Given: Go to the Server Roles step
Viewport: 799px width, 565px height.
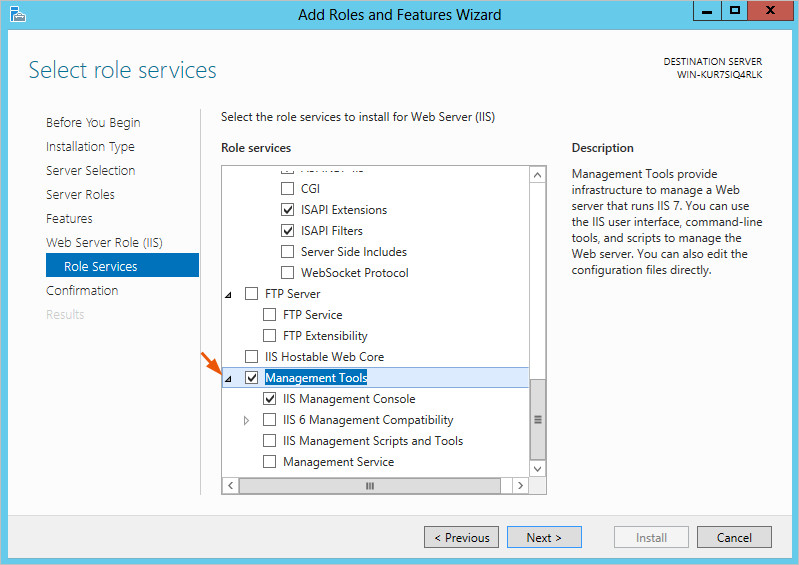Looking at the screenshot, I should pyautogui.click(x=80, y=195).
